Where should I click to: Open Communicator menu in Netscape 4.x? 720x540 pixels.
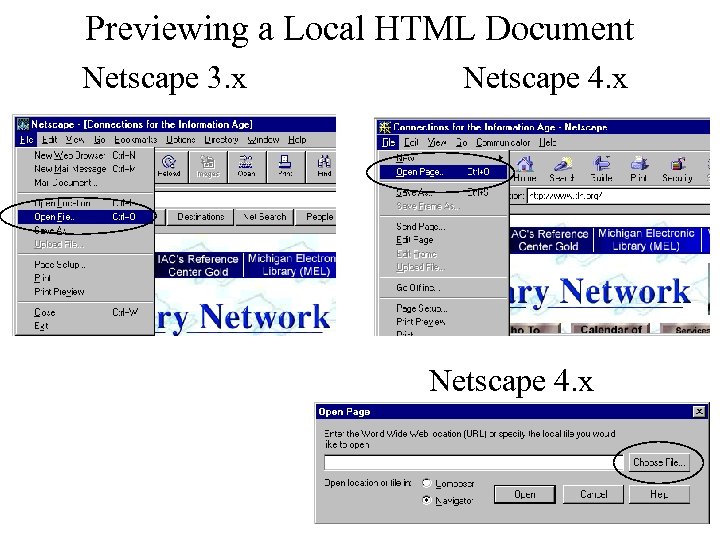tap(503, 142)
